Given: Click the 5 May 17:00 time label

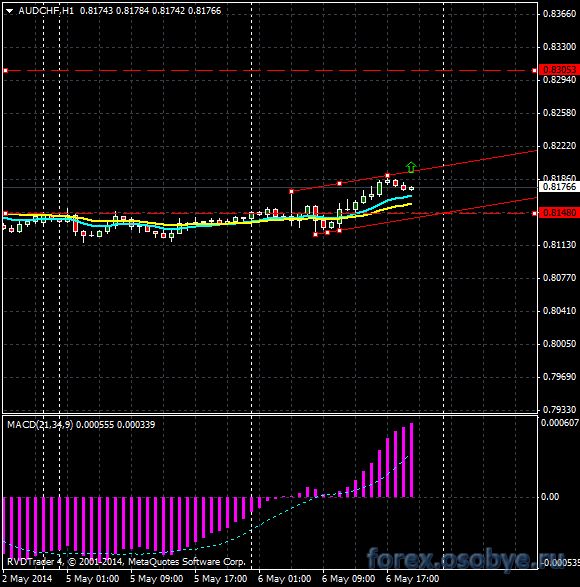Looking at the screenshot, I should click(x=221, y=578).
